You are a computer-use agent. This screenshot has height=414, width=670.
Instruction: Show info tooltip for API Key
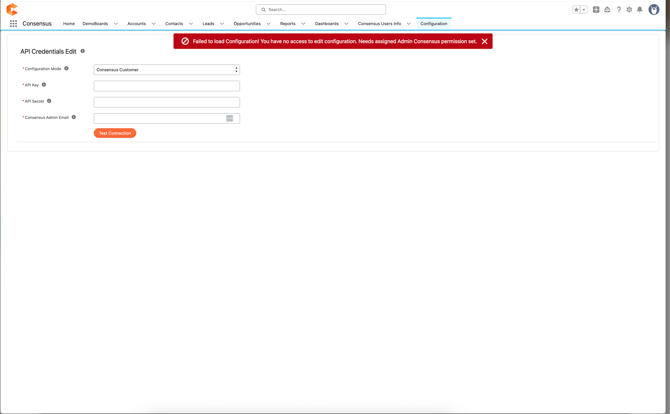pos(44,85)
